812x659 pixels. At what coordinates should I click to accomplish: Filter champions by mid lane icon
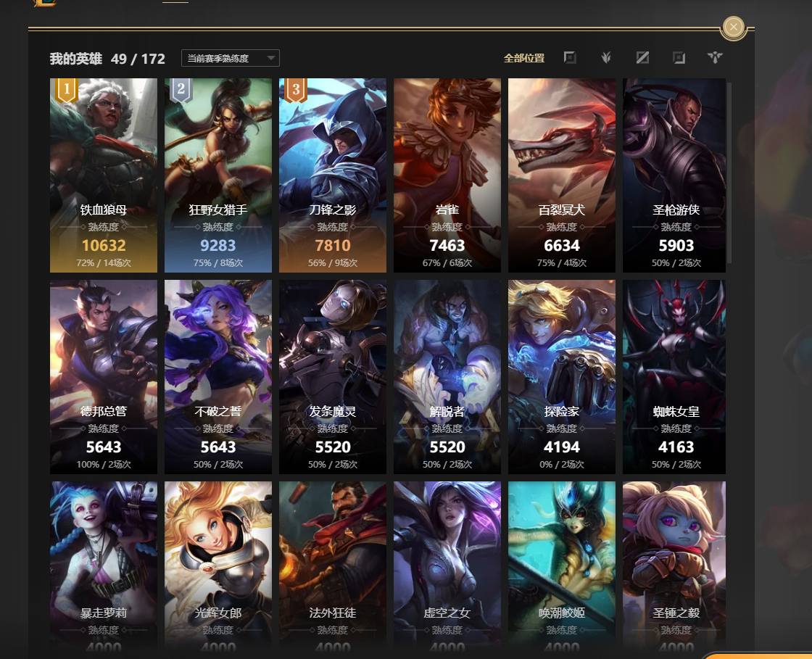click(x=642, y=58)
